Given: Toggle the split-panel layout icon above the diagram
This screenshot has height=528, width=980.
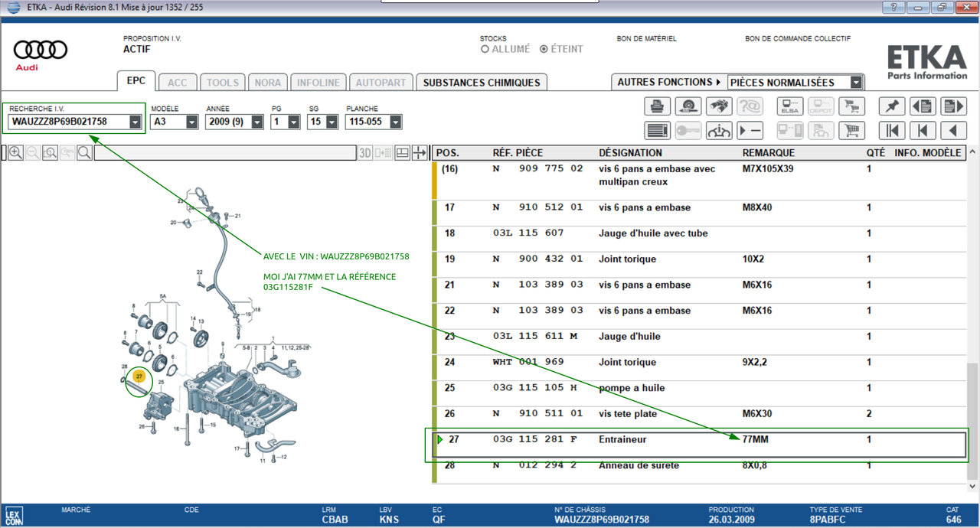Looking at the screenshot, I should coord(402,153).
